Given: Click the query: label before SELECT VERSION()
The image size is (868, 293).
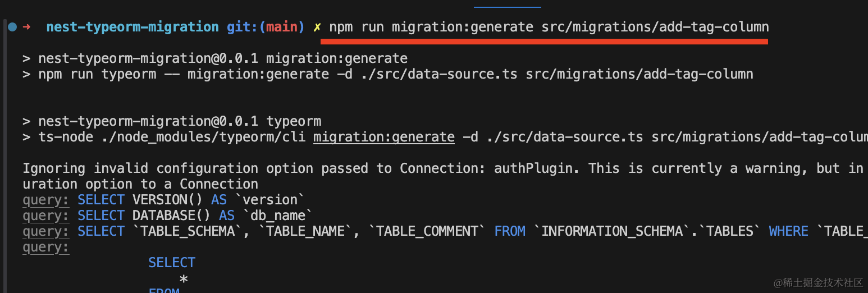Looking at the screenshot, I should [45, 200].
